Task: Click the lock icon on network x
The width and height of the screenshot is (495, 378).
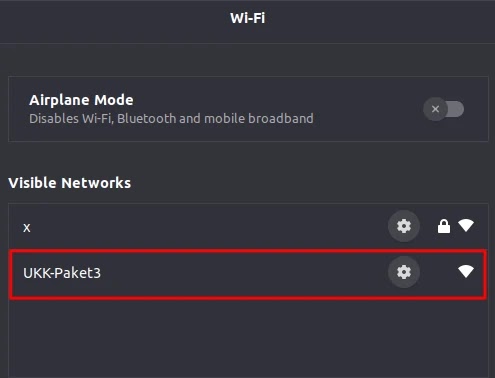Action: [x=444, y=226]
